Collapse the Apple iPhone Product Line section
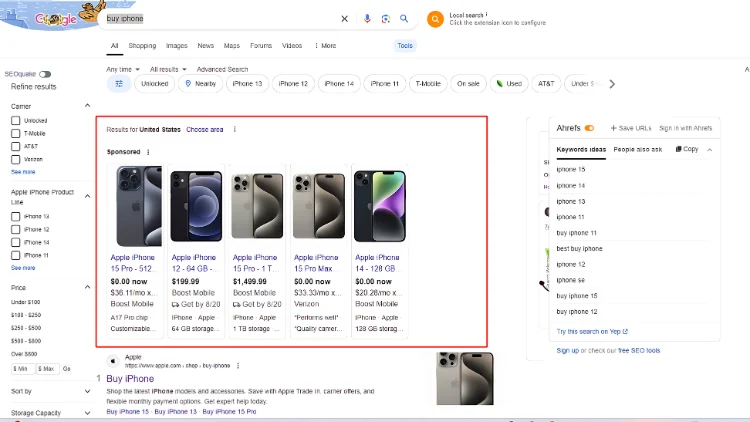 [x=87, y=196]
